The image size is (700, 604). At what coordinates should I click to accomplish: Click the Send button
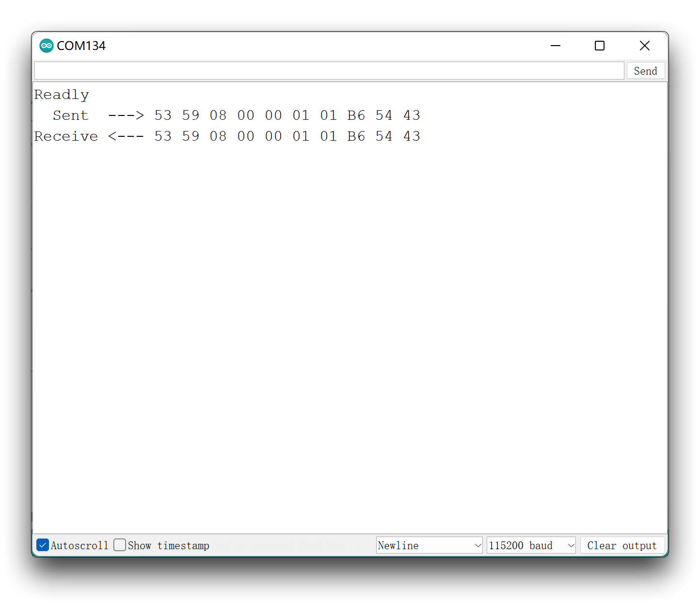(x=645, y=71)
